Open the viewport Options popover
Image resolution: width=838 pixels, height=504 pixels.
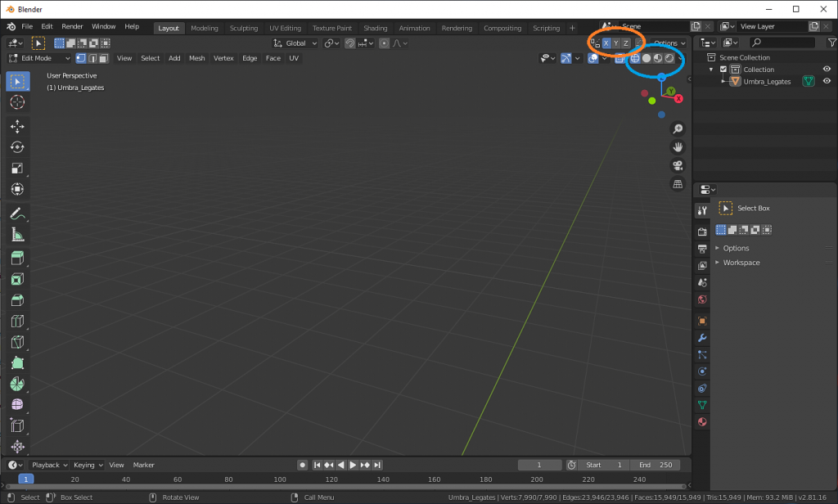pos(669,43)
